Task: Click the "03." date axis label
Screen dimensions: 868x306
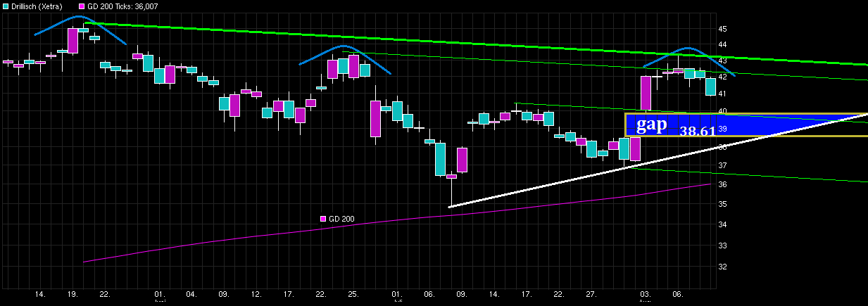Action: [x=645, y=294]
